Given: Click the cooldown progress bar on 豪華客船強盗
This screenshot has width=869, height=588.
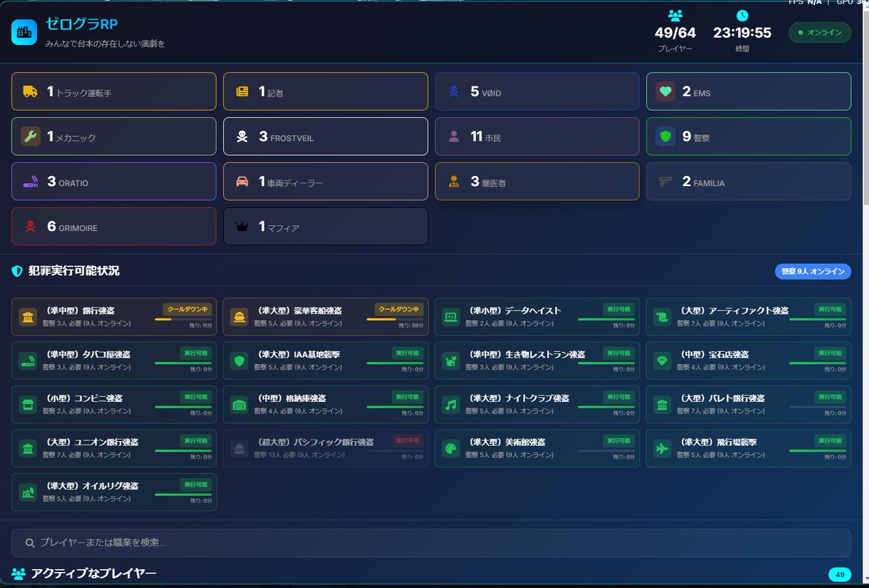Looking at the screenshot, I should point(395,319).
